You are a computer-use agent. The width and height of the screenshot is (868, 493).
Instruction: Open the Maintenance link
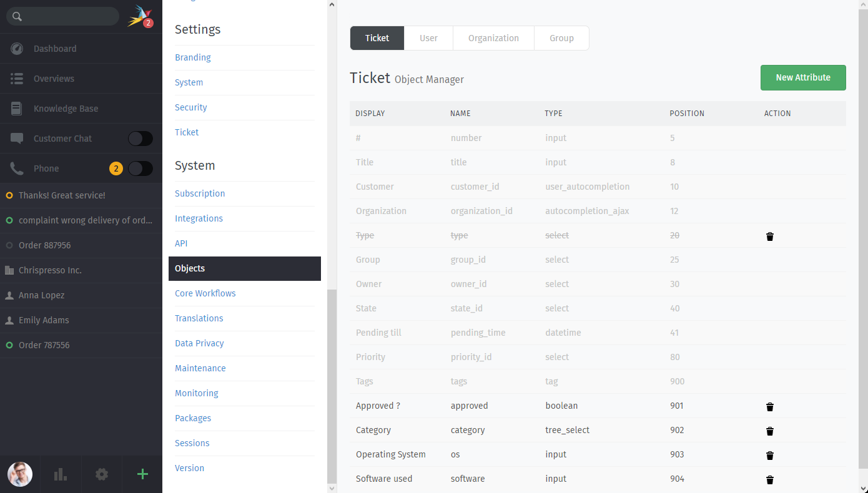[200, 368]
